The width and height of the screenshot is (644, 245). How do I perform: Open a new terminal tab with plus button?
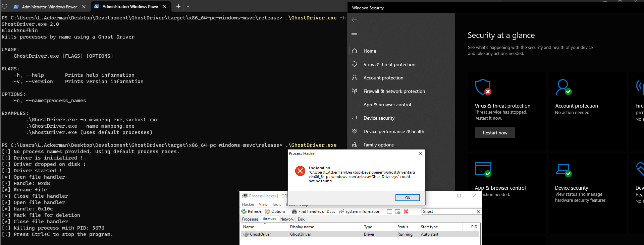pos(178,6)
